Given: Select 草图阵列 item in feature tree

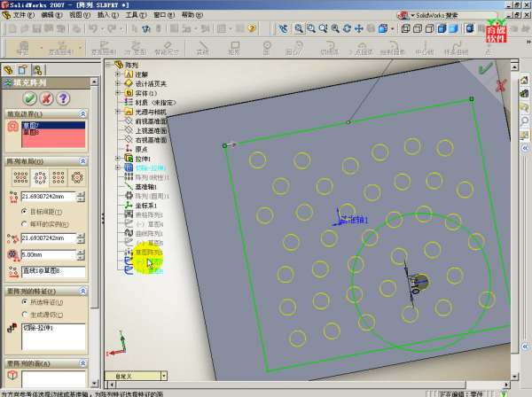Looking at the screenshot, I should pos(148,252).
